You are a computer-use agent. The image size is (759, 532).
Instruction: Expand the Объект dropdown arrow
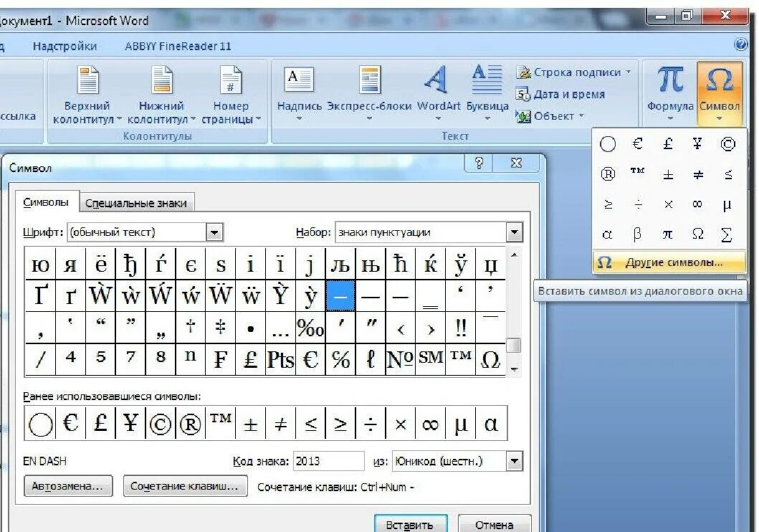coord(581,116)
